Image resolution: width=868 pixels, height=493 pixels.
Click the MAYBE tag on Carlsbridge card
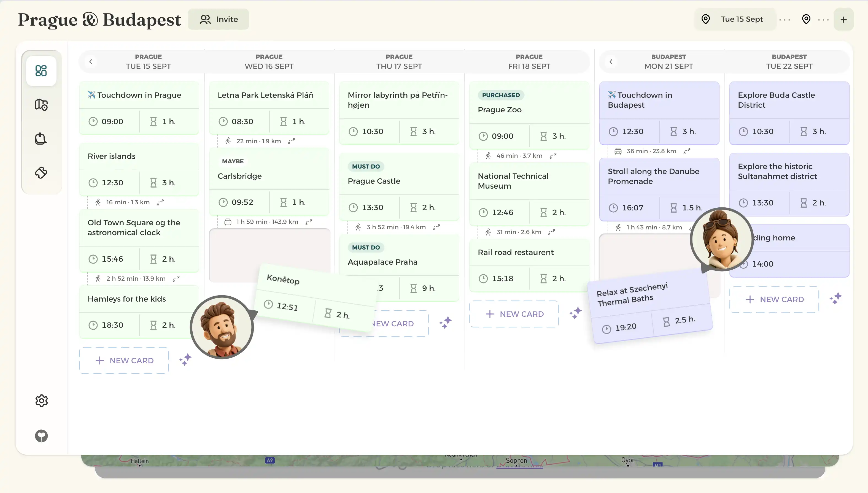coord(233,161)
